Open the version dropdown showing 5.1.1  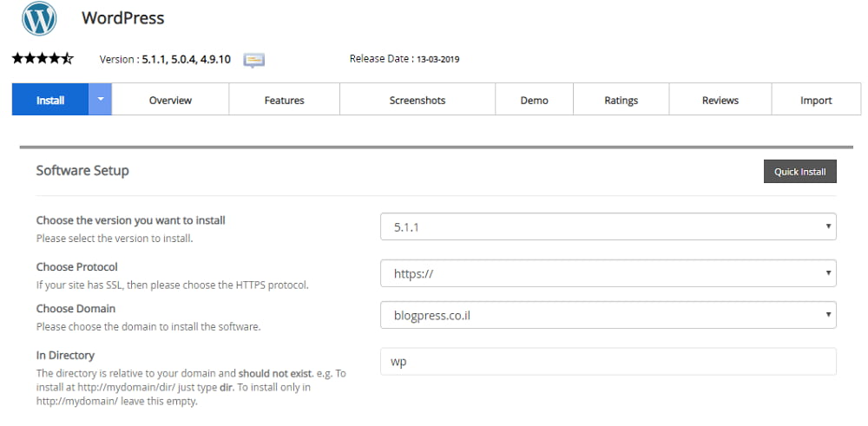608,226
